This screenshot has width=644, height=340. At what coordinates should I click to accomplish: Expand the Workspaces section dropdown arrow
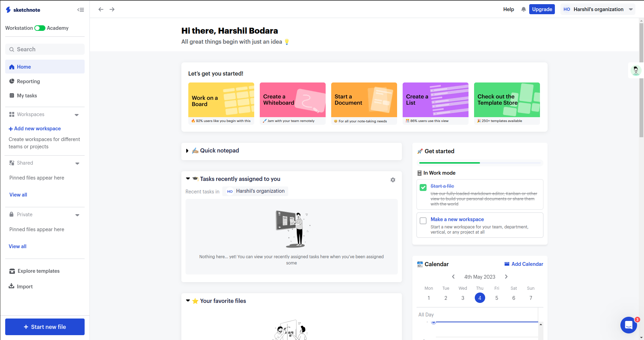(77, 115)
